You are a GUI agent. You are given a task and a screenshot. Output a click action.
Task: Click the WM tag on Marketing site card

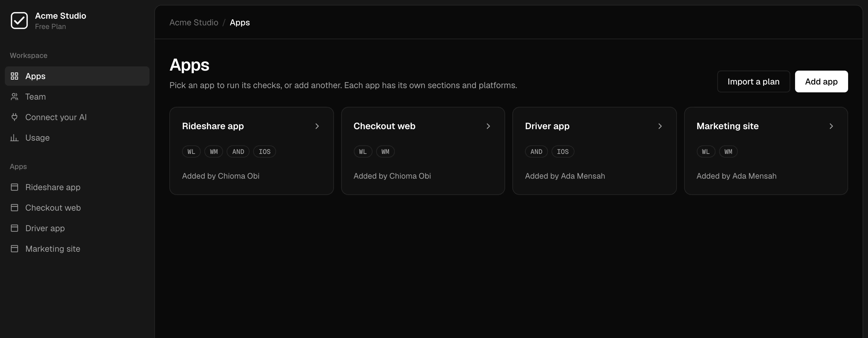point(728,152)
